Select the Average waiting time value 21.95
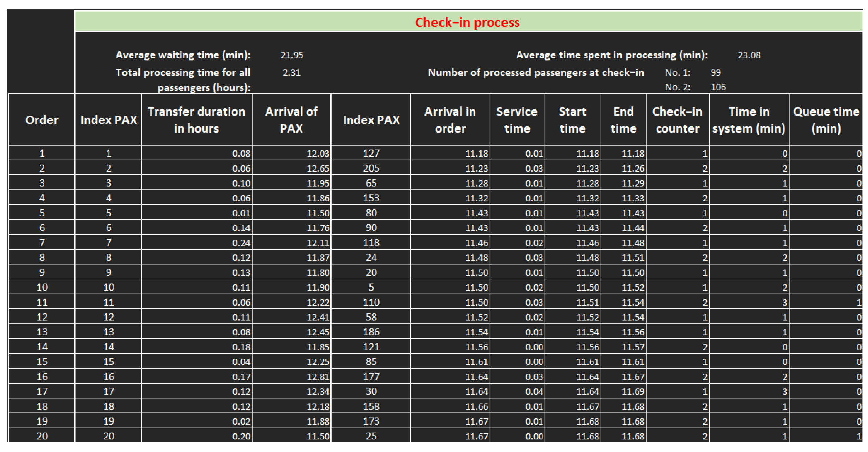 292,55
